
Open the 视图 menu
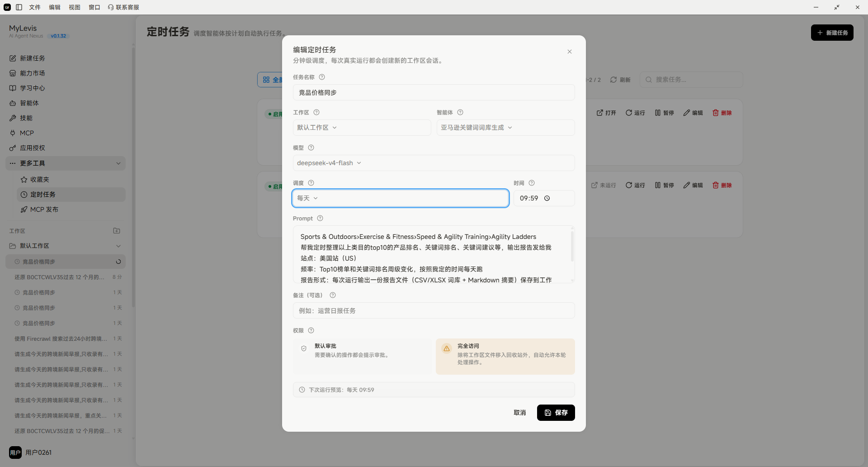coord(75,7)
